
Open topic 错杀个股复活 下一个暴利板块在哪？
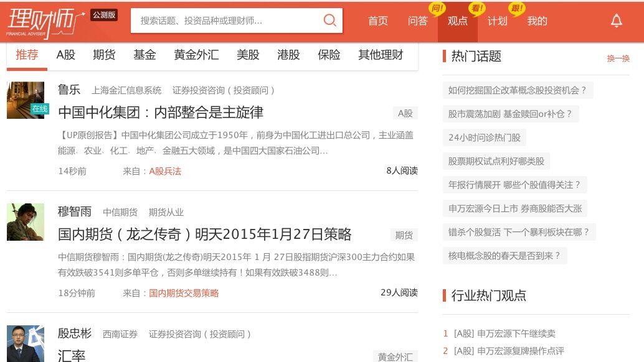pos(519,233)
